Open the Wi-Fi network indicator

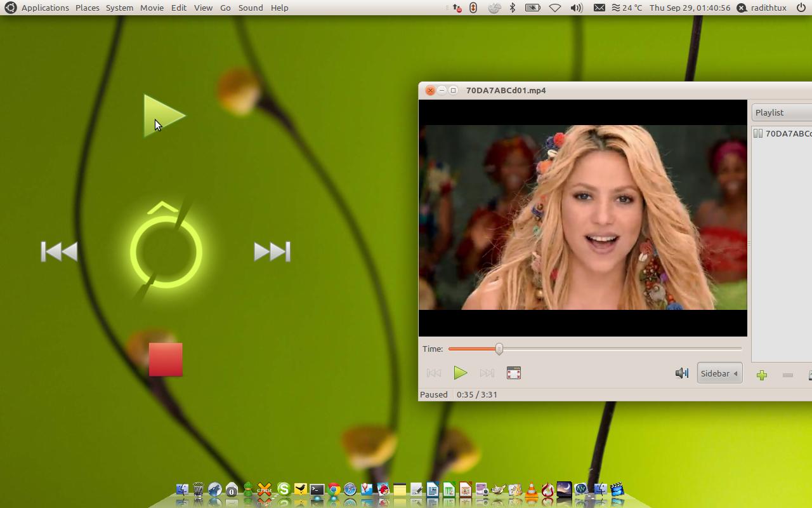coord(555,8)
